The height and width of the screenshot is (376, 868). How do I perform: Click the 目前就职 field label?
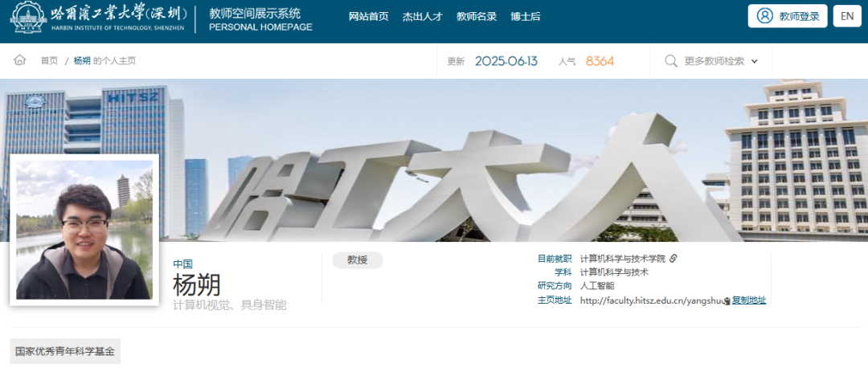[x=555, y=258]
